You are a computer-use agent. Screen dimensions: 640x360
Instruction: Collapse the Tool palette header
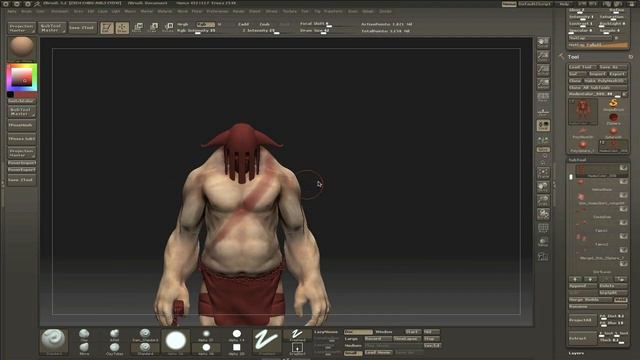pyautogui.click(x=573, y=57)
